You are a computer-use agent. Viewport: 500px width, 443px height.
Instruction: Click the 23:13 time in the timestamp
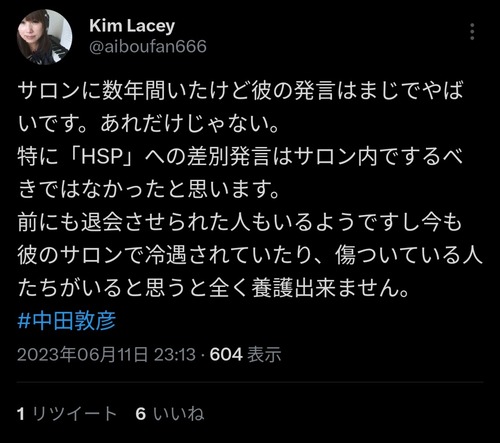(175, 354)
